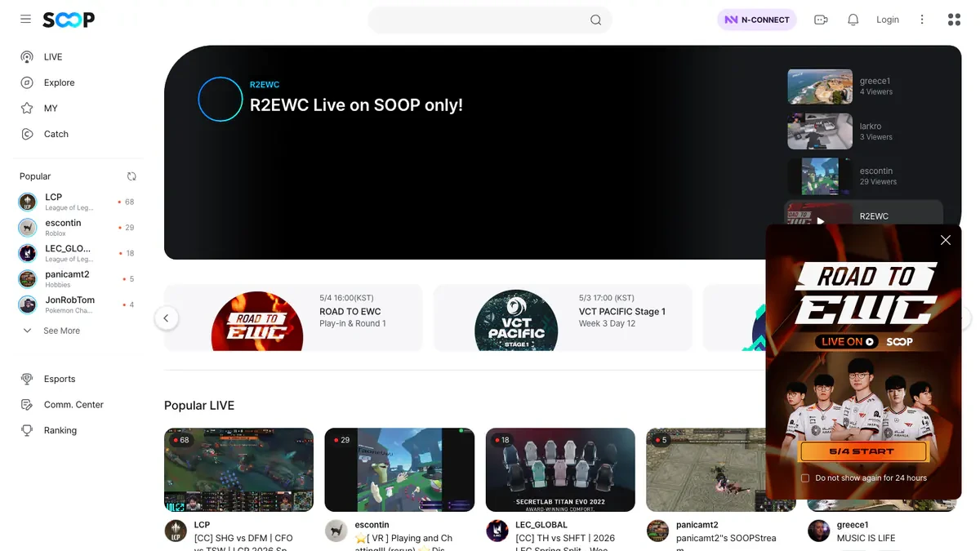Open panicamt2 channel in Popular list
Image resolution: width=980 pixels, height=551 pixels.
point(78,279)
